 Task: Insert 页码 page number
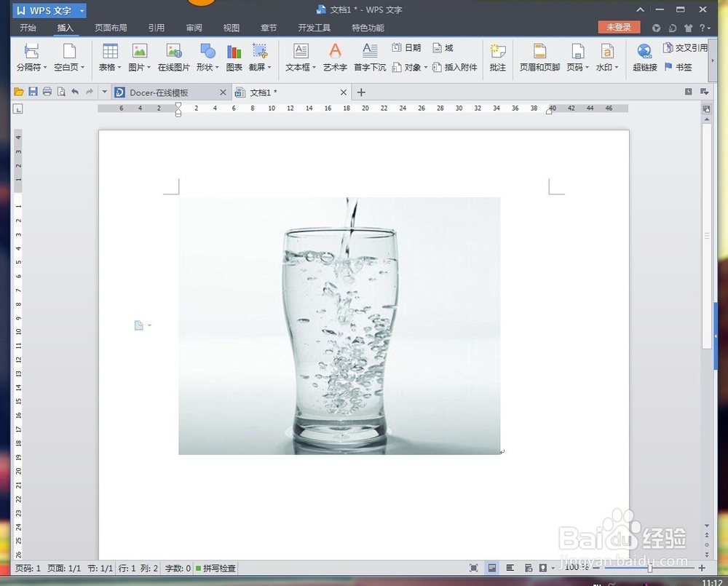(x=577, y=57)
